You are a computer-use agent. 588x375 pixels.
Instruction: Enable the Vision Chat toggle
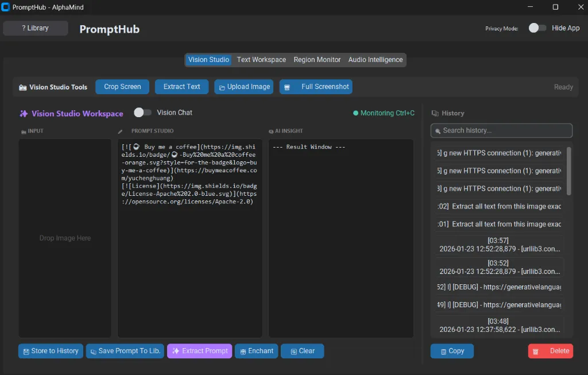pyautogui.click(x=142, y=113)
